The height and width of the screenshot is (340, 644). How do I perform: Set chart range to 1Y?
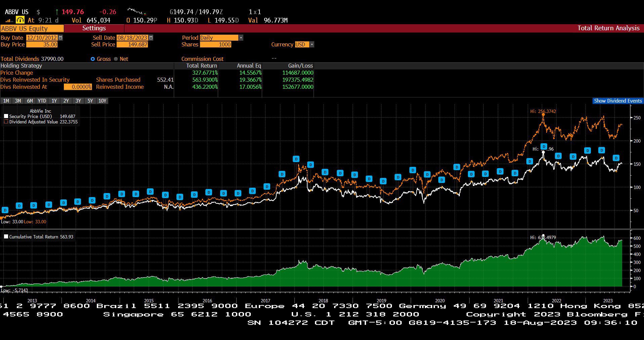(54, 101)
